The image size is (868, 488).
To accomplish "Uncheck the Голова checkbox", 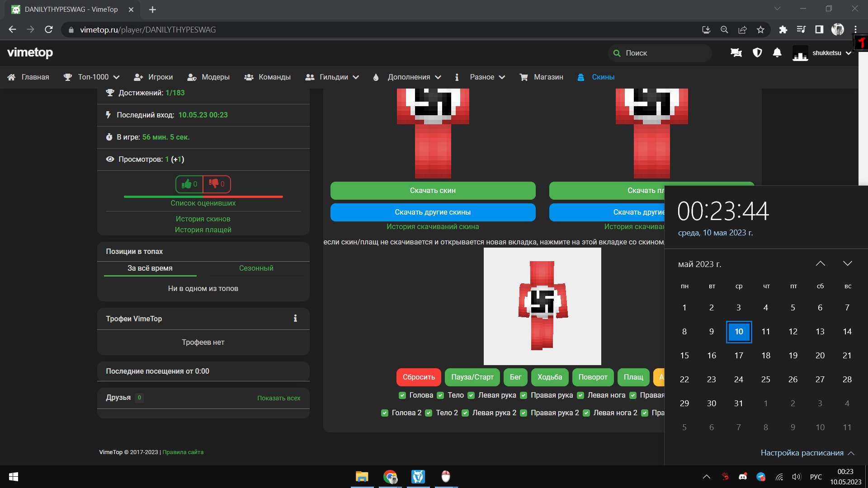I will click(x=402, y=395).
